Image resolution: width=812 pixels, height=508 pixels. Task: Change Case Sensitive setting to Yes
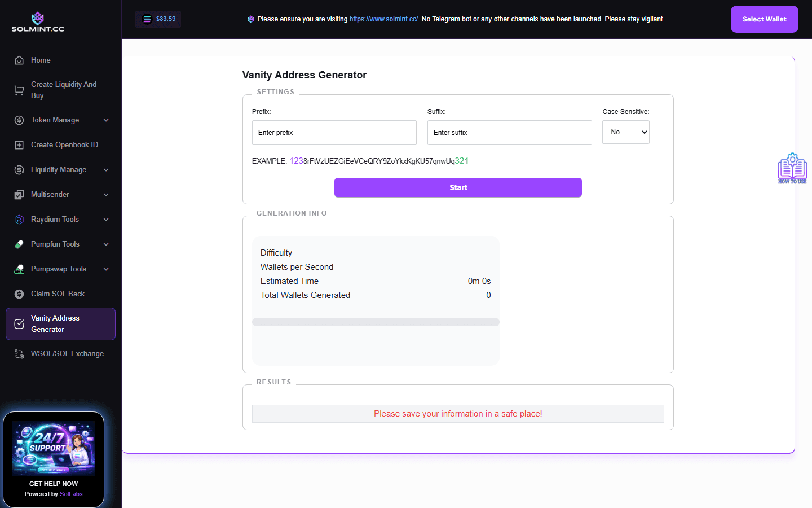pyautogui.click(x=625, y=132)
